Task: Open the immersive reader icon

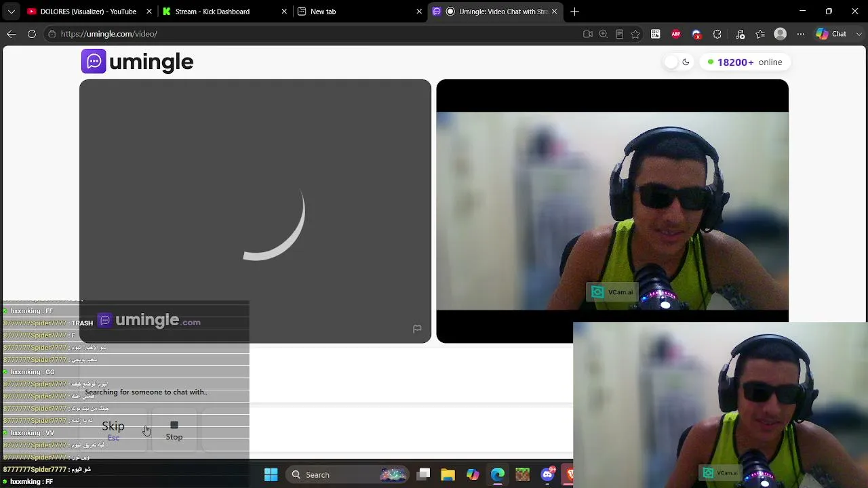Action: click(x=619, y=34)
